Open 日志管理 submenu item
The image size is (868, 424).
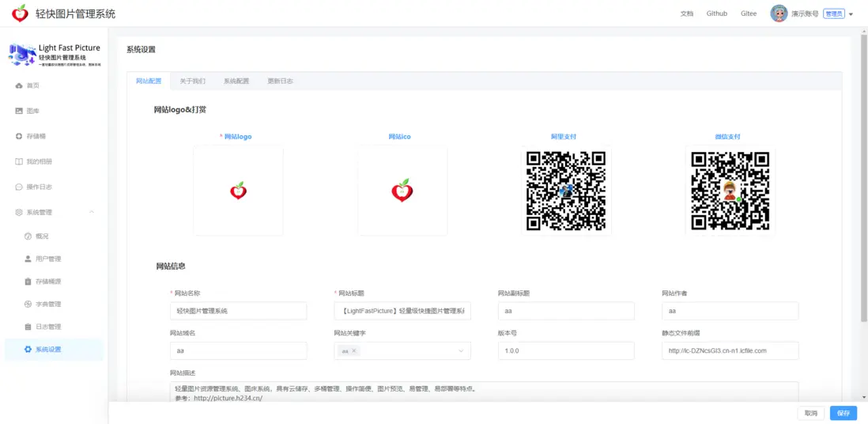click(48, 327)
